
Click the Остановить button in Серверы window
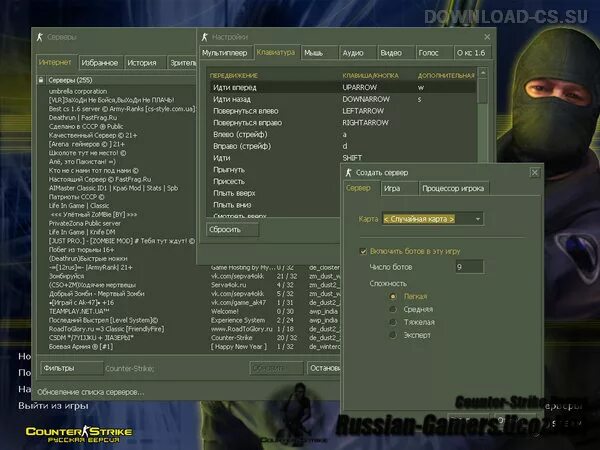pos(324,368)
